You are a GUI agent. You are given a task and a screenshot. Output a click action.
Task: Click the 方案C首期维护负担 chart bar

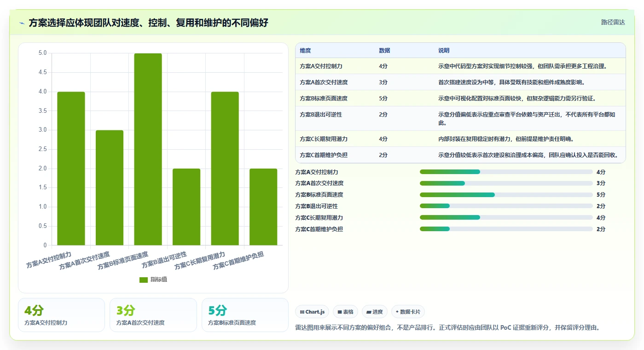(x=263, y=207)
